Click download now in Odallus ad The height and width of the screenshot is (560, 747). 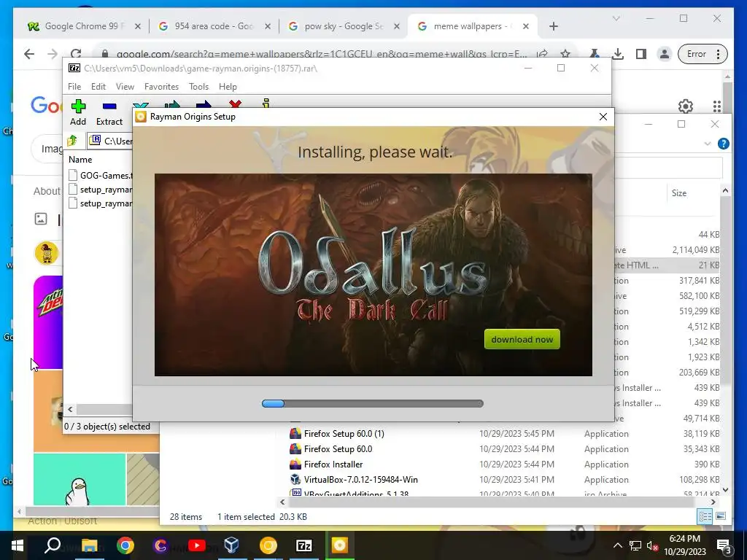pos(522,340)
